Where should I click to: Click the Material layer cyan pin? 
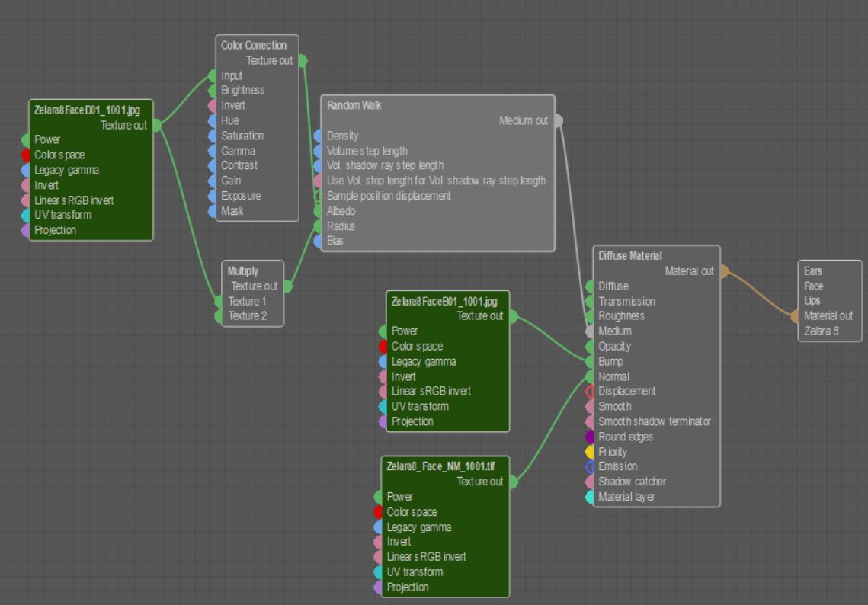pos(590,497)
